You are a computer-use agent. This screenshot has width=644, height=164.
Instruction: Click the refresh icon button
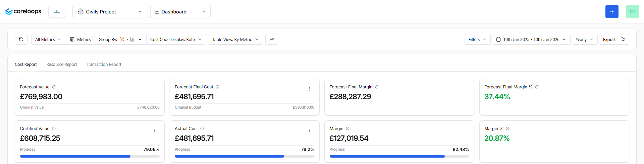[21, 39]
